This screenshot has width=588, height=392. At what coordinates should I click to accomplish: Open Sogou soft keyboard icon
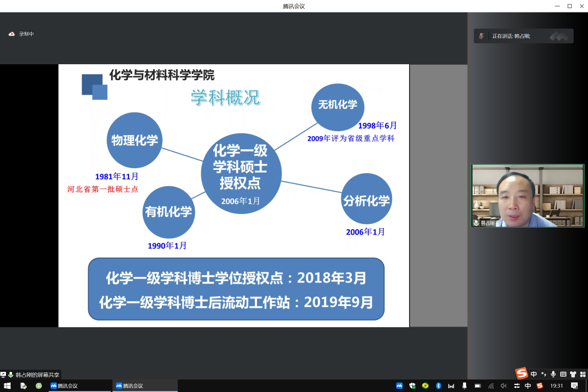pyautogui.click(x=563, y=374)
